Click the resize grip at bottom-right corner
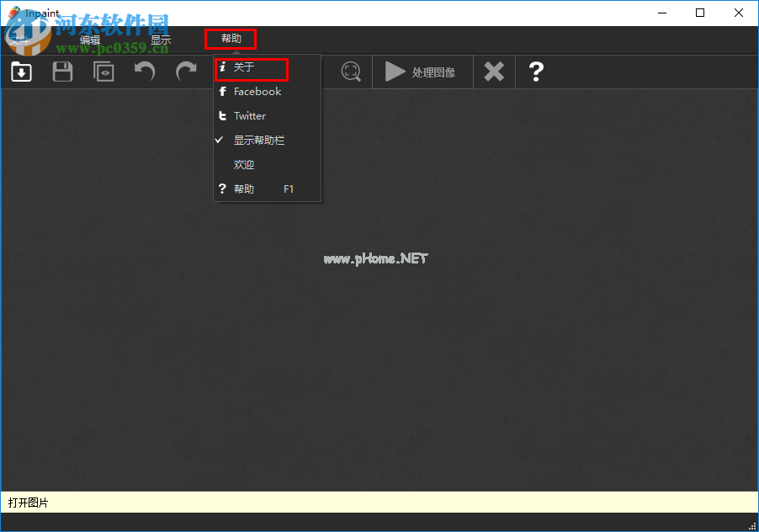The width and height of the screenshot is (759, 532). [x=753, y=526]
